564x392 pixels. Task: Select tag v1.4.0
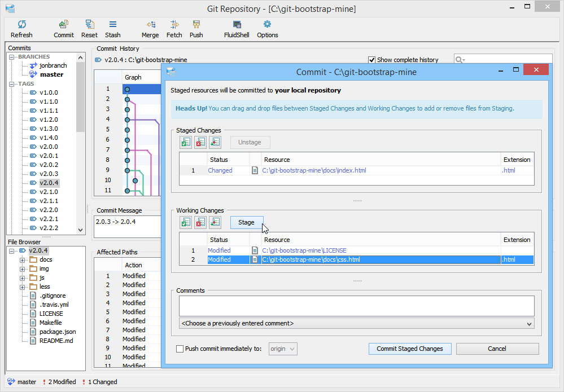pos(49,138)
